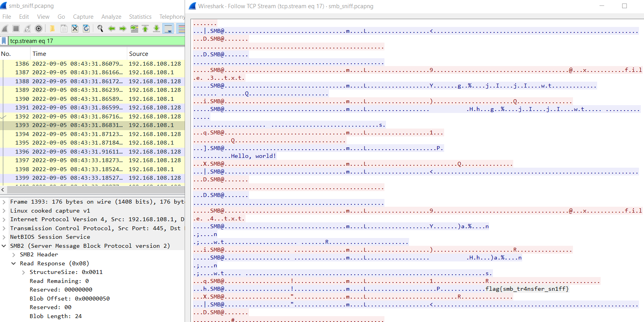Image resolution: width=644 pixels, height=322 pixels.
Task: Click the display filter bookmark icon
Action: pos(4,41)
